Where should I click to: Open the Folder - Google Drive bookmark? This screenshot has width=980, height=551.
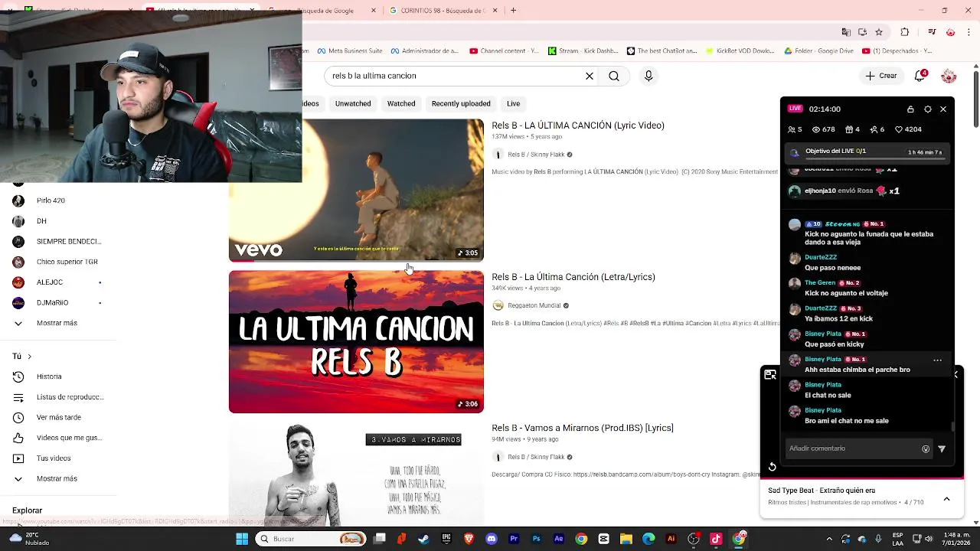(818, 51)
